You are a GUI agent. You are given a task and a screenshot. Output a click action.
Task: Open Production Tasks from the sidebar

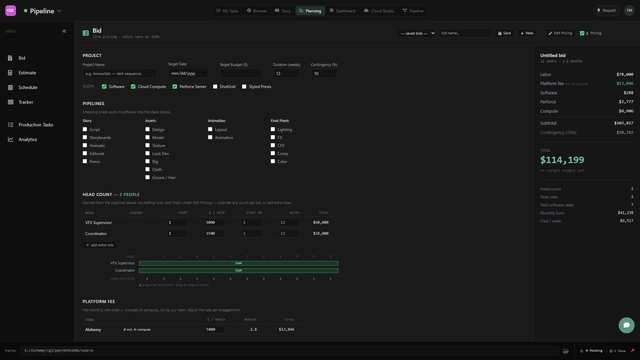36,125
